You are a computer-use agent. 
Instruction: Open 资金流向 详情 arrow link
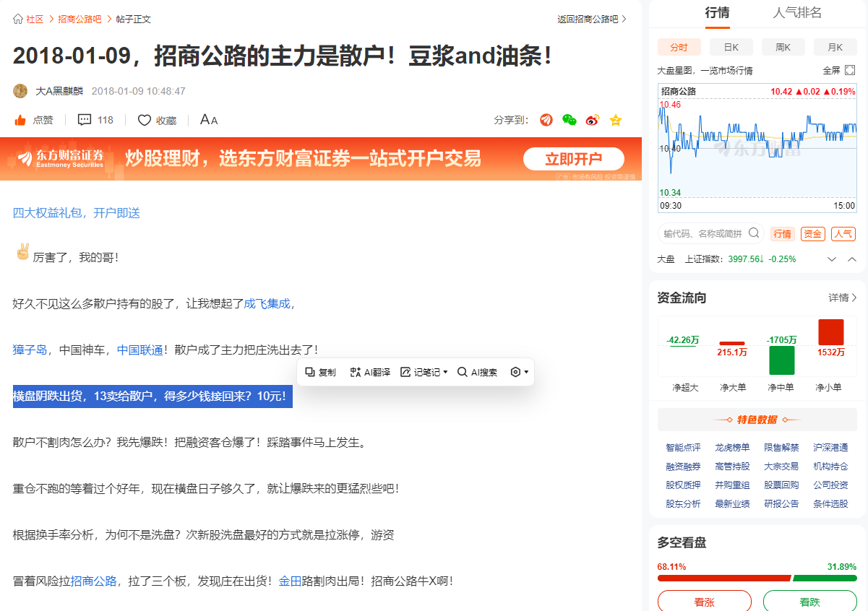click(x=843, y=298)
